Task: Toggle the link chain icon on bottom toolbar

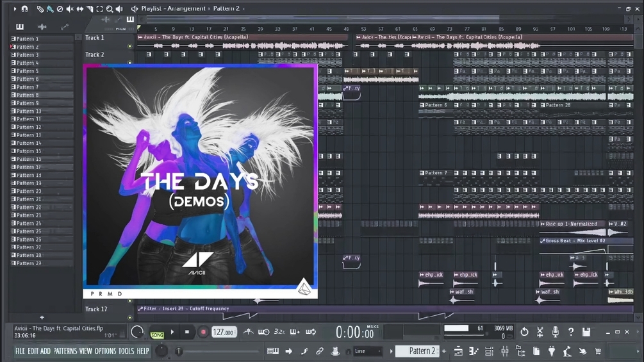Action: point(320,351)
